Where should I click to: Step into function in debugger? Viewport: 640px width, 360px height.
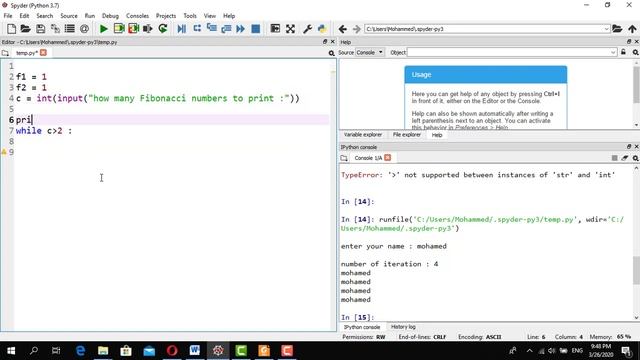[211, 29]
